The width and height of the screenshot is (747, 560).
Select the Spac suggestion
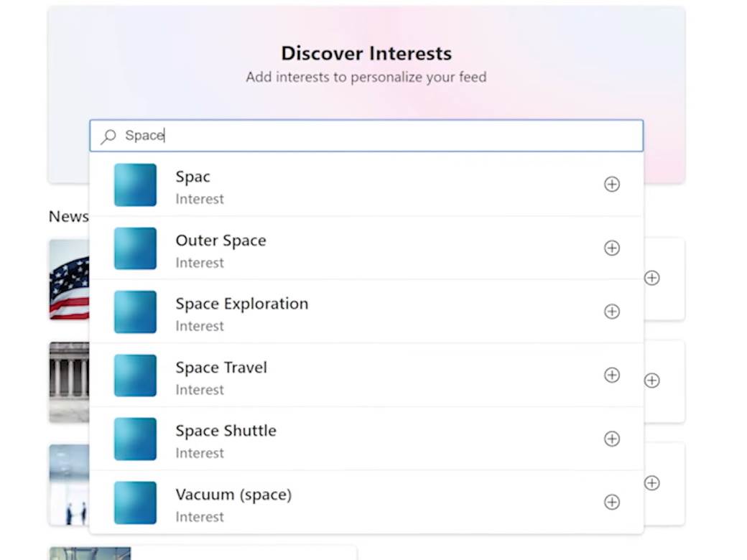193,177
